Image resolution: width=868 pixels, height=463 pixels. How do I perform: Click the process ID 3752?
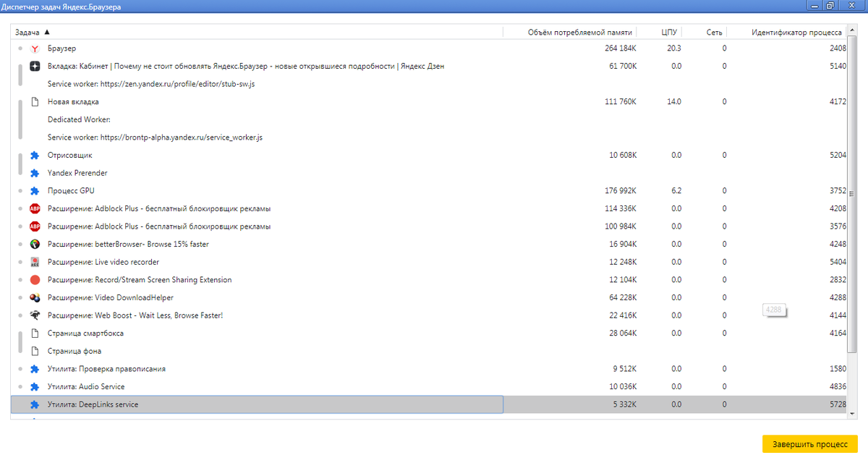tap(838, 191)
